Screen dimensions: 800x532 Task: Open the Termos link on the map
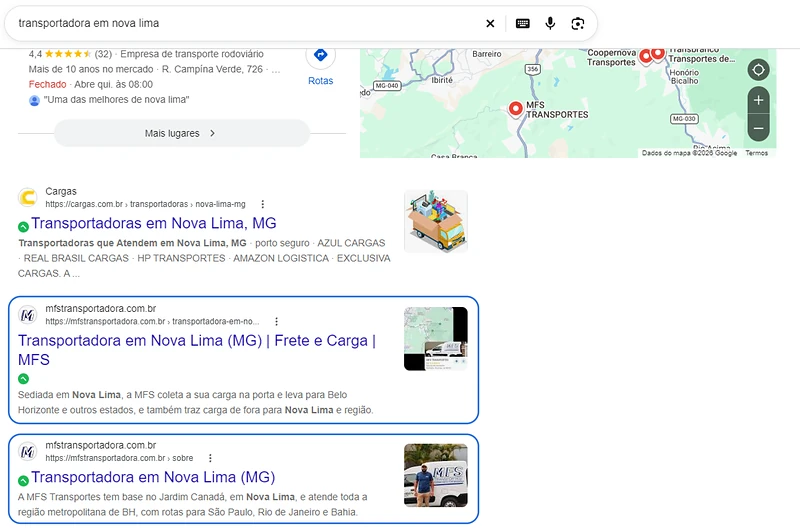[x=756, y=153]
